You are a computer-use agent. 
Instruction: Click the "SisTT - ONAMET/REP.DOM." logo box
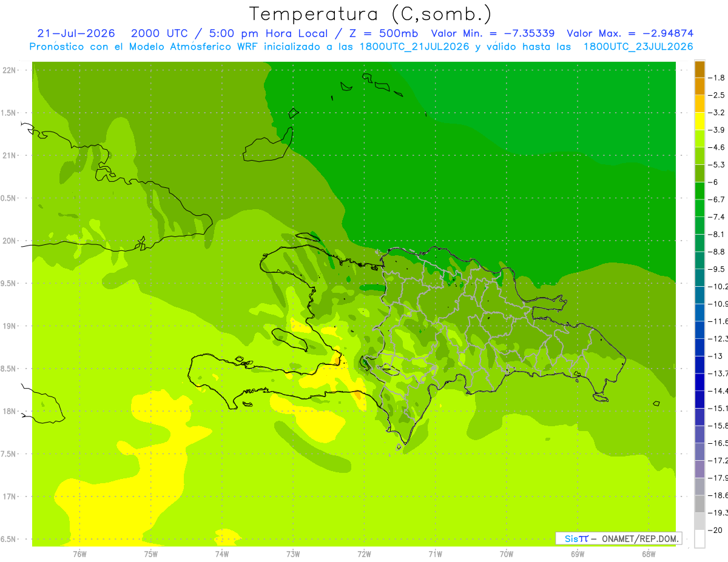coord(618,538)
